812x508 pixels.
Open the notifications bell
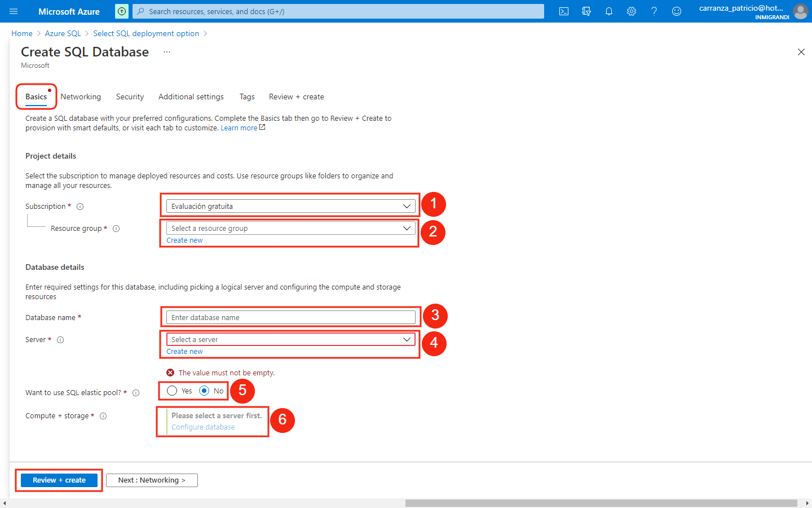609,11
